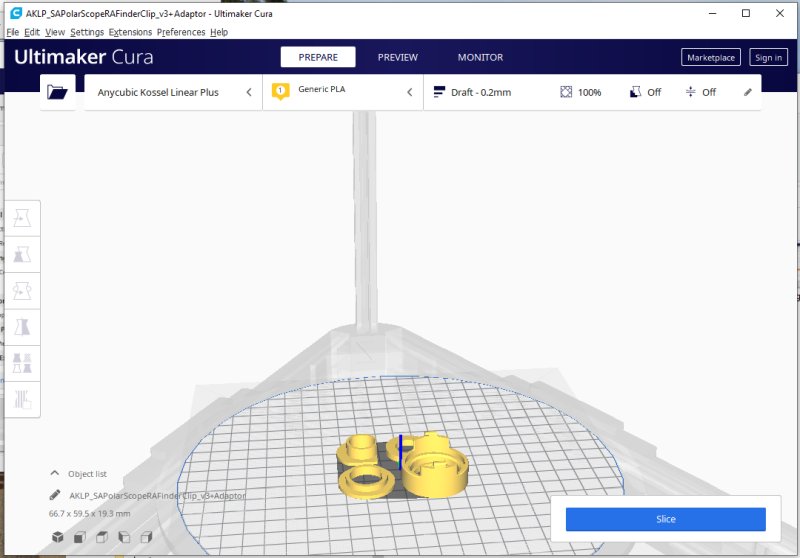Click the support Off icon
The width and height of the screenshot is (800, 558).
pos(635,92)
